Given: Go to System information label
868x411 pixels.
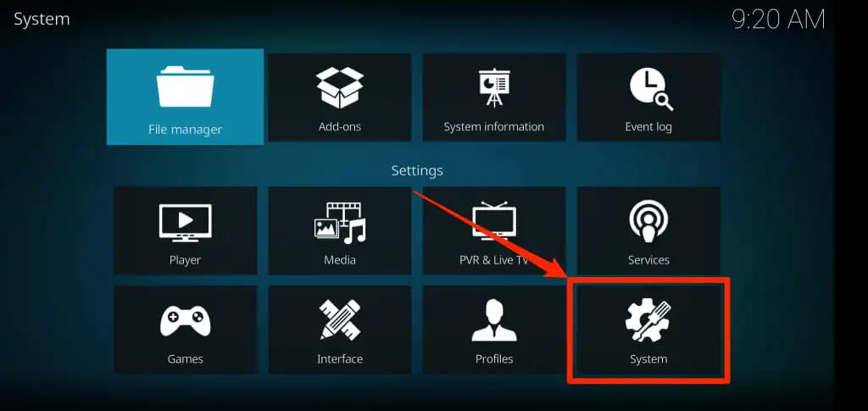Looking at the screenshot, I should 494,126.
